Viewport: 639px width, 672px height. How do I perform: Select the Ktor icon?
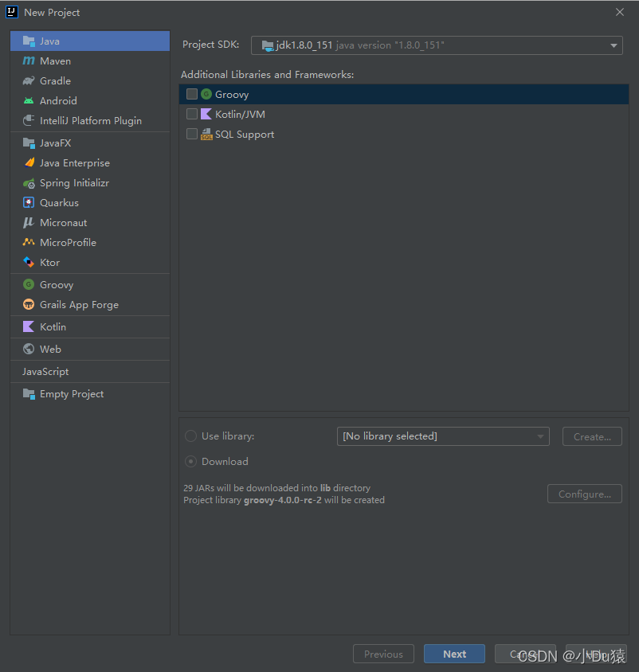29,262
